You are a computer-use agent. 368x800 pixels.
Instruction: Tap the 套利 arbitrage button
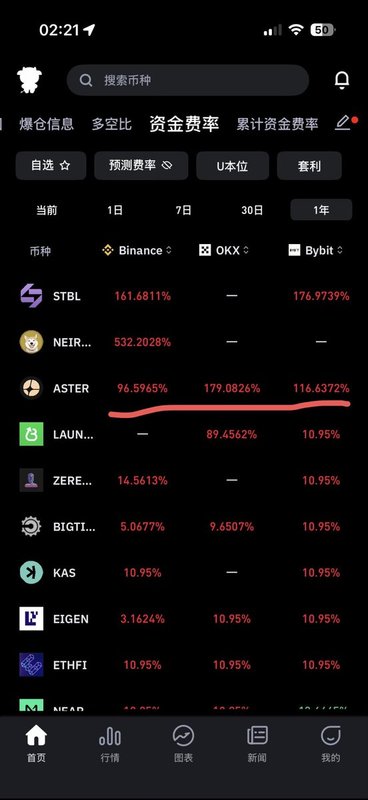(x=309, y=165)
